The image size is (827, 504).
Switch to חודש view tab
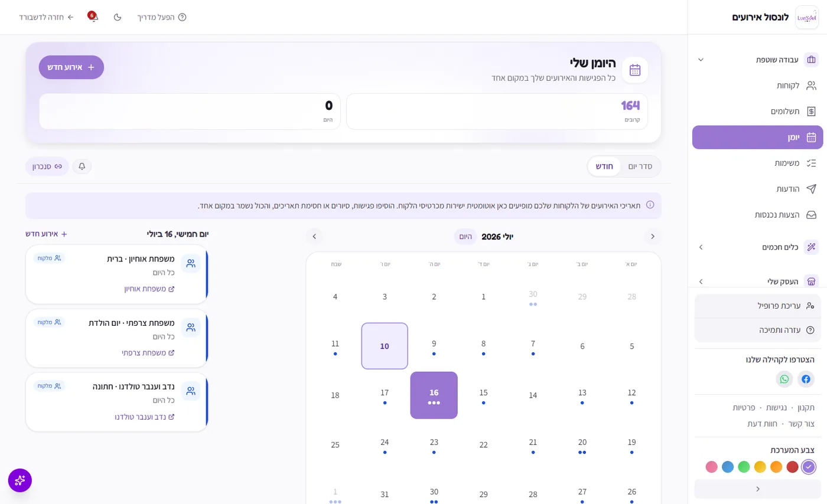(x=604, y=166)
